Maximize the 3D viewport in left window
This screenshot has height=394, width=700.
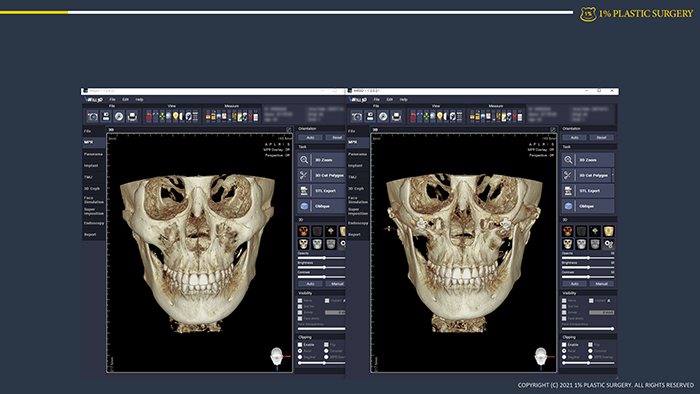289,129
